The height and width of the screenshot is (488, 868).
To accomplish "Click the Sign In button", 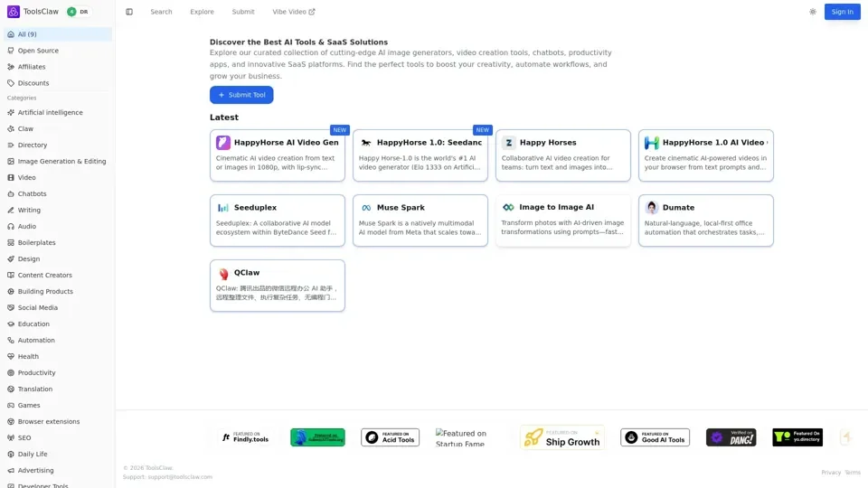I will pyautogui.click(x=842, y=12).
